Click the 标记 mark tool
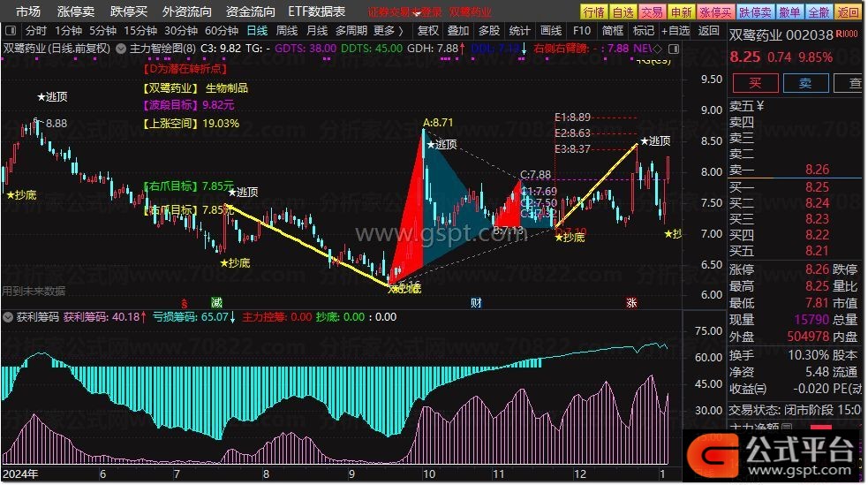This screenshot has width=868, height=485. tap(643, 30)
